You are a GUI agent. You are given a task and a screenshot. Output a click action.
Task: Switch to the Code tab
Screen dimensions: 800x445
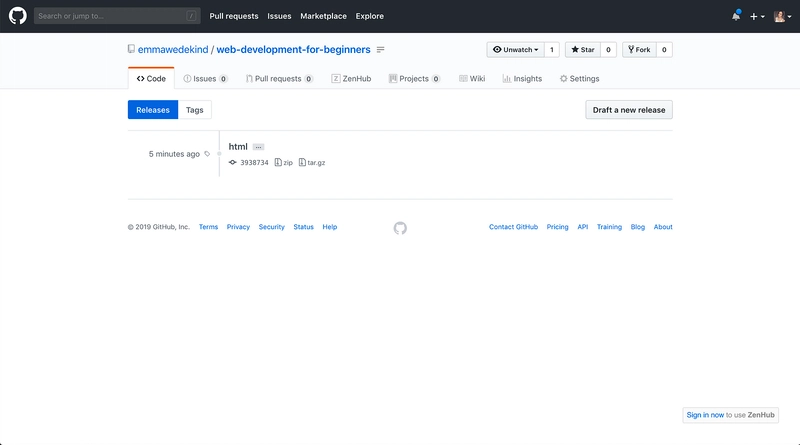tap(151, 79)
